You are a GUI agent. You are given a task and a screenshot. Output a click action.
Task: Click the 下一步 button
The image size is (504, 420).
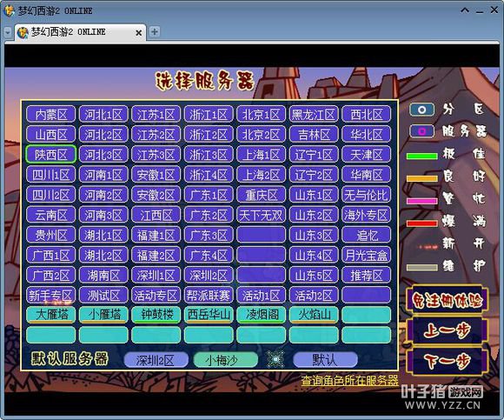[448, 361]
